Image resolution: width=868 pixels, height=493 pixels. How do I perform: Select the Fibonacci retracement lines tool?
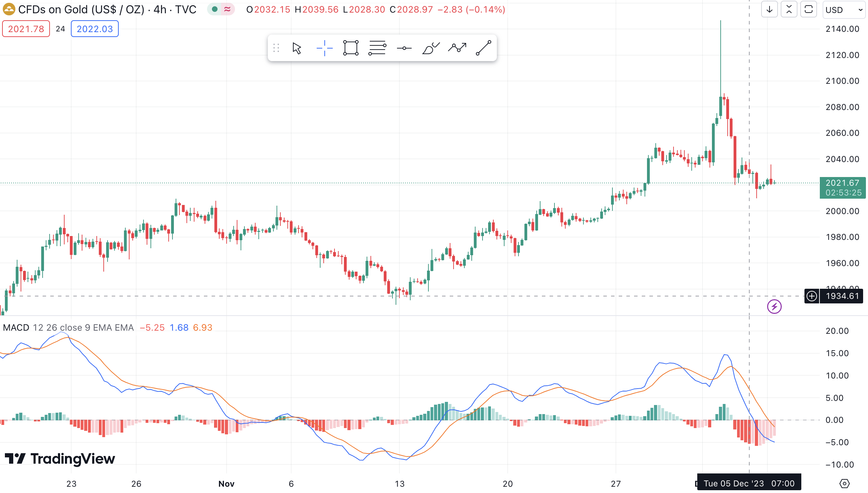[377, 48]
